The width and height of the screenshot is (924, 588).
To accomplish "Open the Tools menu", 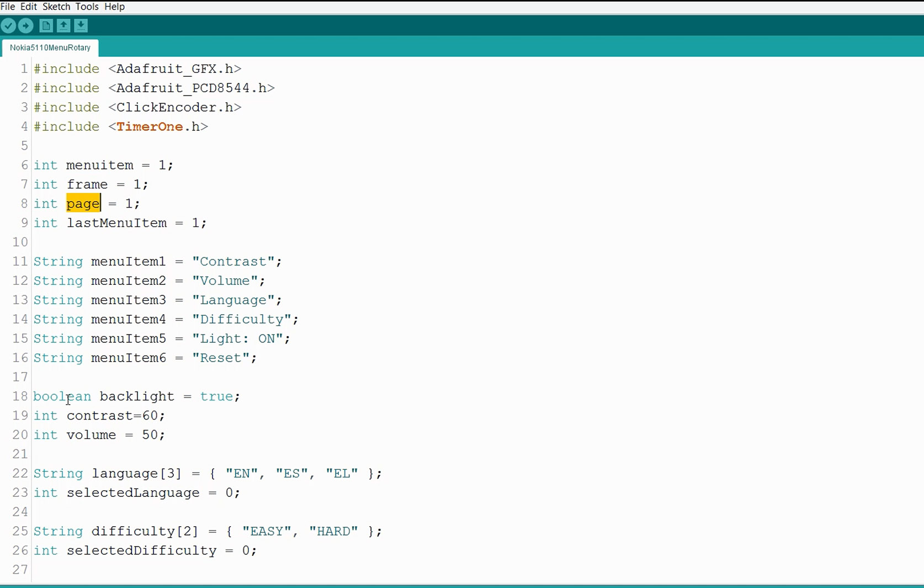I will [x=87, y=7].
